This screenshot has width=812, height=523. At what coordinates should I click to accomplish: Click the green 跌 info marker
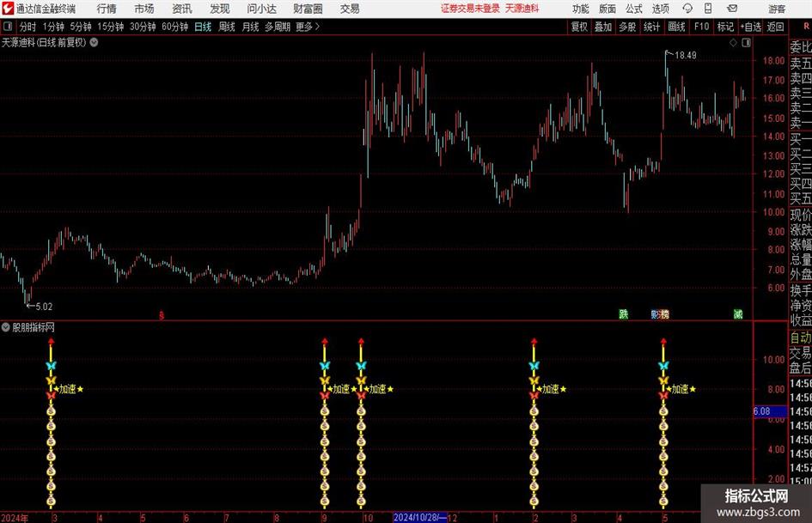point(624,314)
